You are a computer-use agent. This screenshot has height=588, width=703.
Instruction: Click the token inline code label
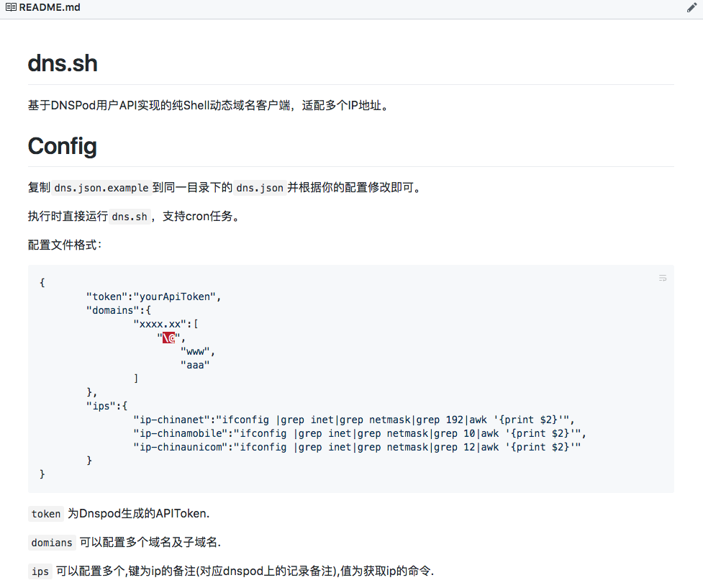(x=45, y=513)
